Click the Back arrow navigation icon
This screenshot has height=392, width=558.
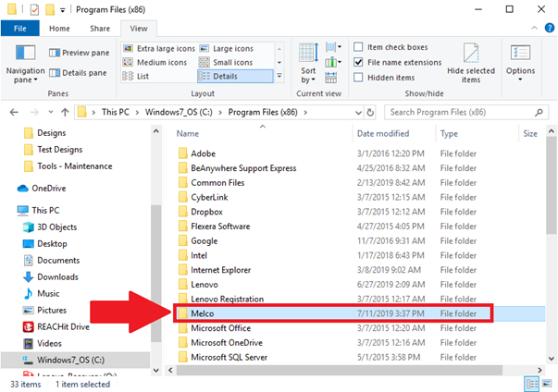click(x=13, y=112)
